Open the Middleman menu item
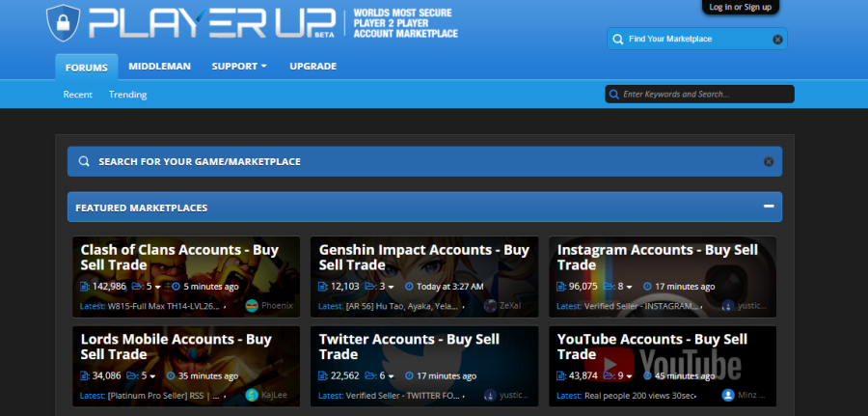Image resolution: width=868 pixels, height=416 pixels. pyautogui.click(x=159, y=67)
